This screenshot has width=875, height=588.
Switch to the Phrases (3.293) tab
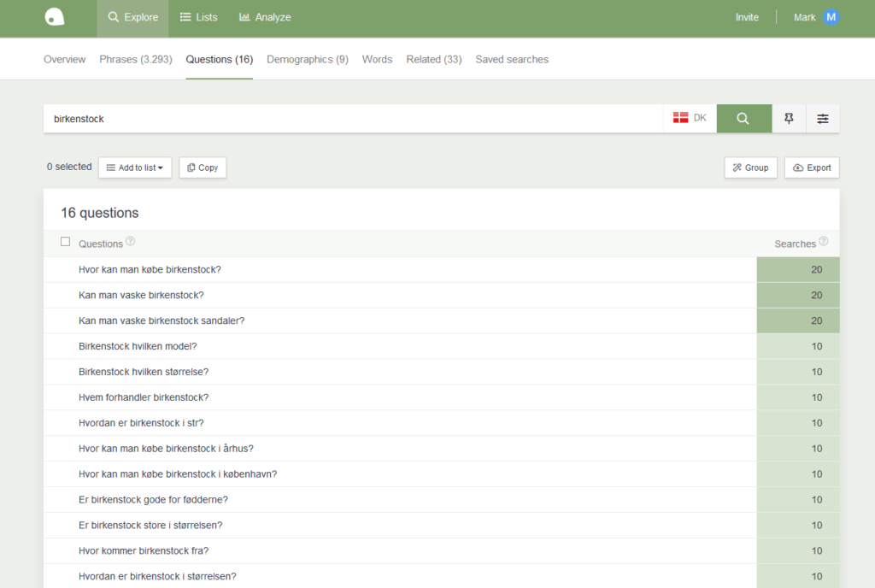136,59
